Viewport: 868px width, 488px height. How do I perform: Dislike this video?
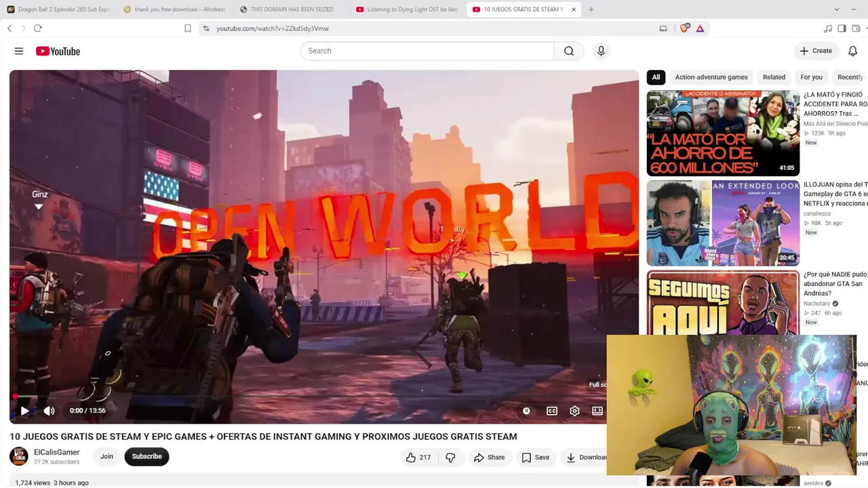click(x=450, y=457)
